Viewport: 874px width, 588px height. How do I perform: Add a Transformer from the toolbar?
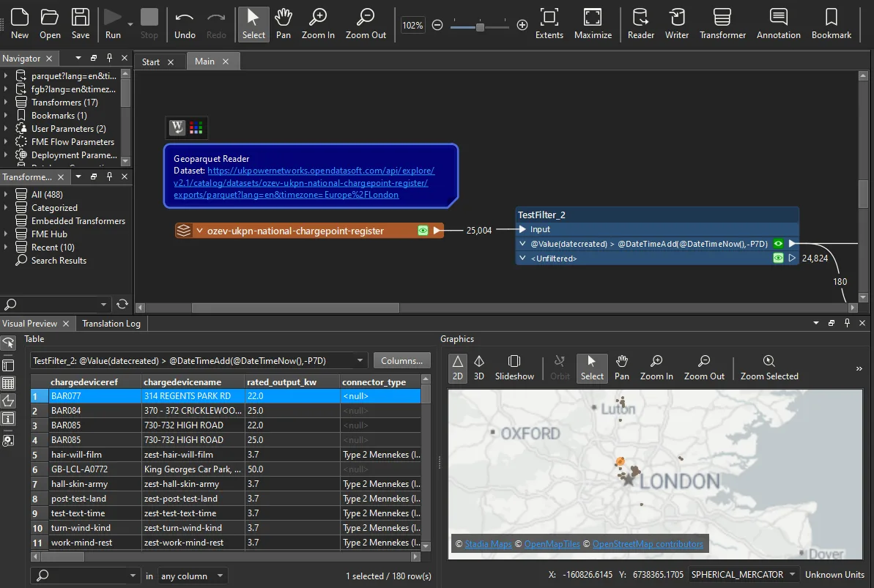pos(722,23)
